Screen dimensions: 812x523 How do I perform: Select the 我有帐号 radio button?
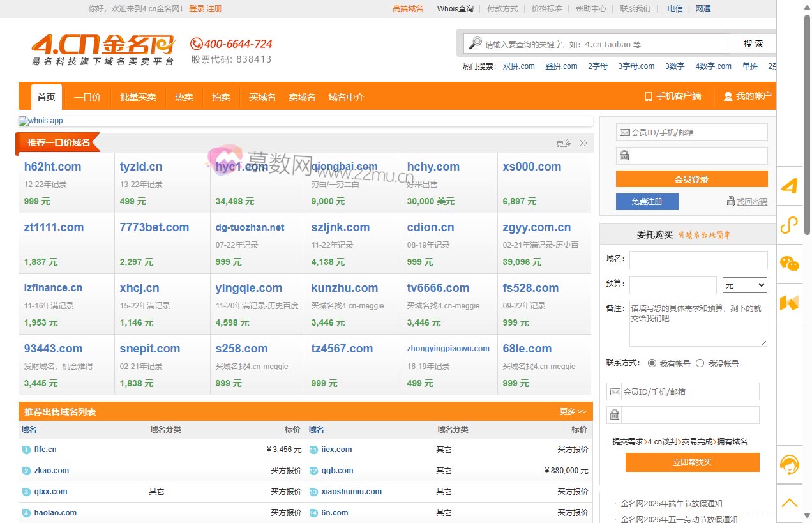point(652,363)
